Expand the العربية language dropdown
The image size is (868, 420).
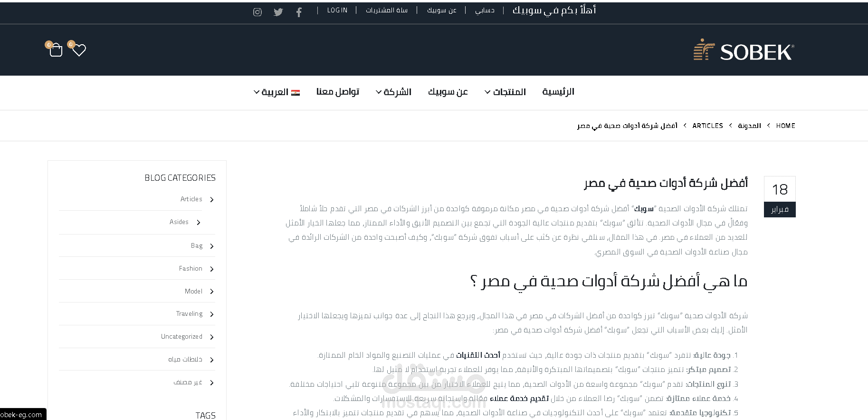[x=277, y=92]
